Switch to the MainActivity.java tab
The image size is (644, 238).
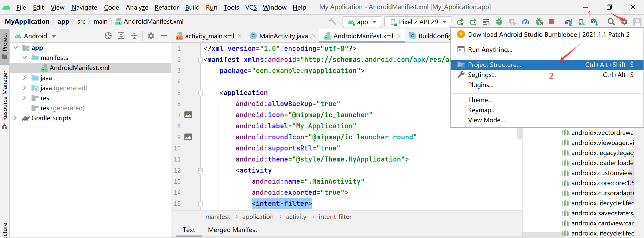pyautogui.click(x=283, y=36)
